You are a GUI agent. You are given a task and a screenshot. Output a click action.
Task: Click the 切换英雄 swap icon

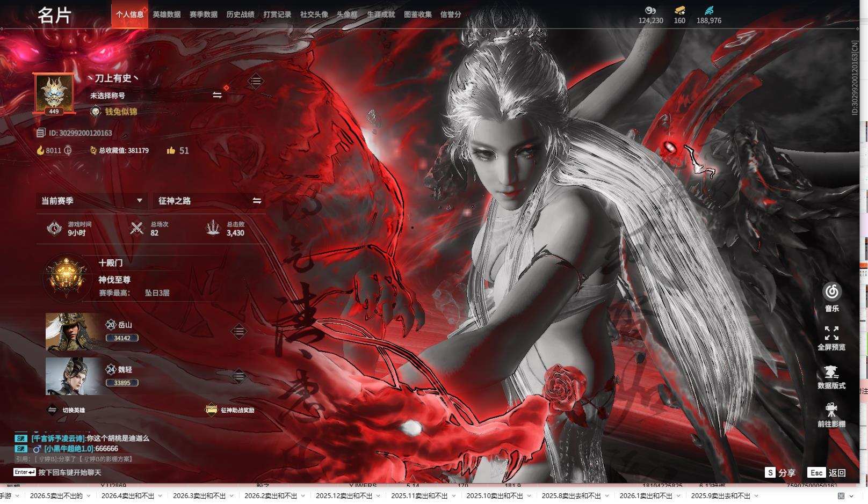52,410
